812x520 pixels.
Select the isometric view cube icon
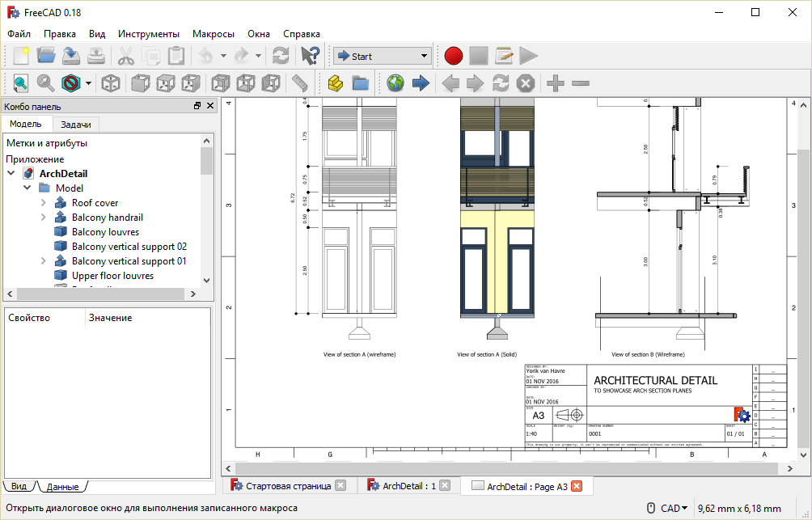coord(110,83)
